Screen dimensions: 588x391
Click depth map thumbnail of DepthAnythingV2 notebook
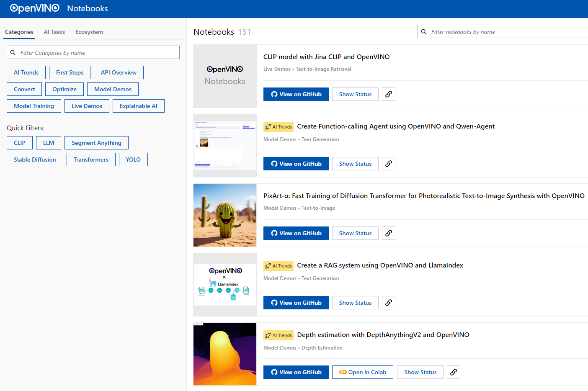225,354
